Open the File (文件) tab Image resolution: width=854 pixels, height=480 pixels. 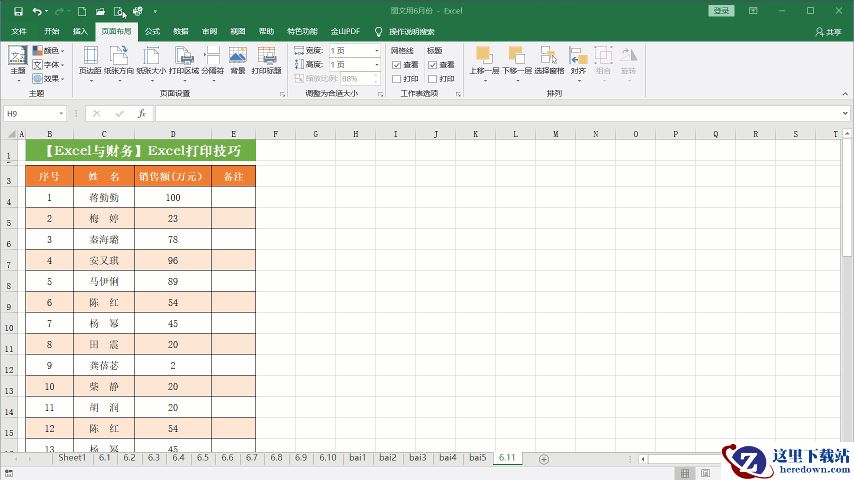pyautogui.click(x=19, y=32)
